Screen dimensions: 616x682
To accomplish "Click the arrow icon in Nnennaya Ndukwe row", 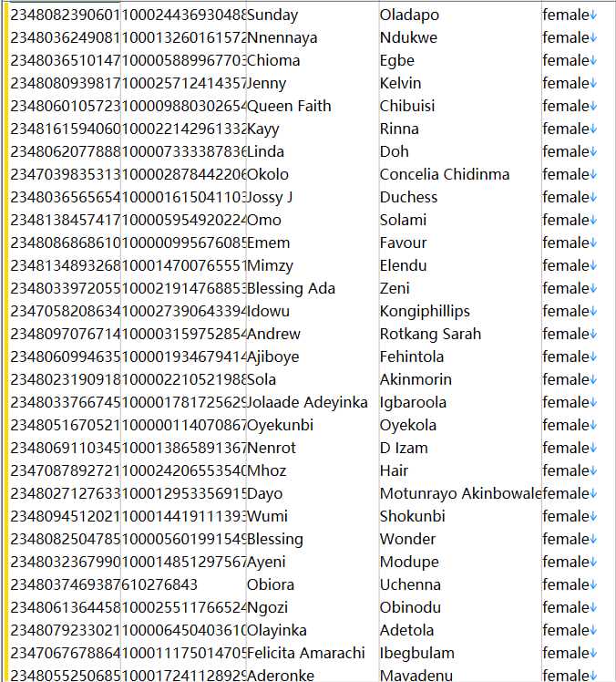I will pos(593,38).
